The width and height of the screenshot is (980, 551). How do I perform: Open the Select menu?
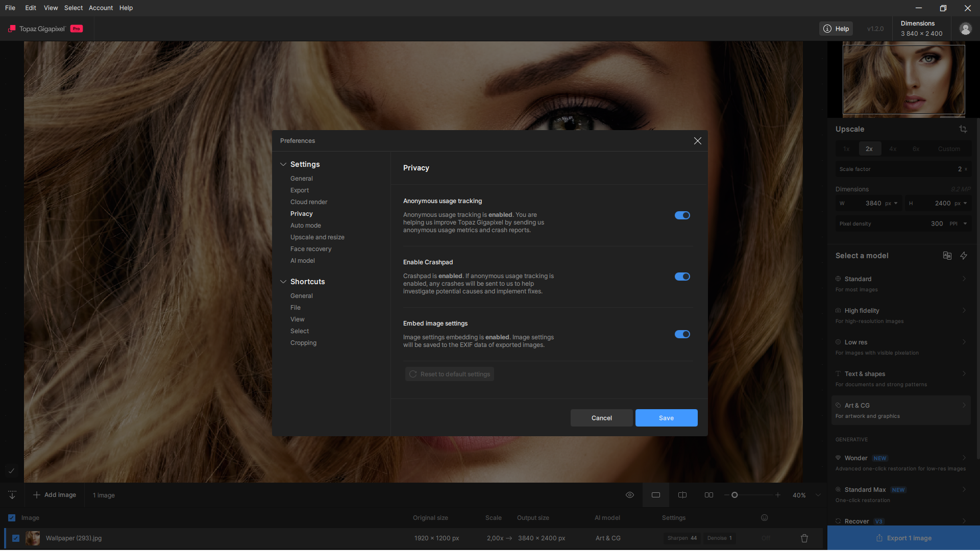(73, 8)
